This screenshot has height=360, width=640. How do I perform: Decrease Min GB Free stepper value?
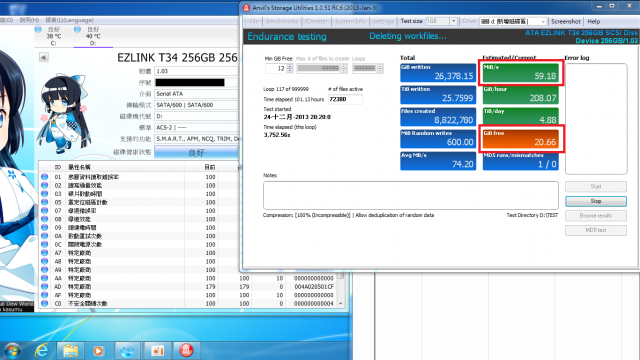pyautogui.click(x=290, y=71)
